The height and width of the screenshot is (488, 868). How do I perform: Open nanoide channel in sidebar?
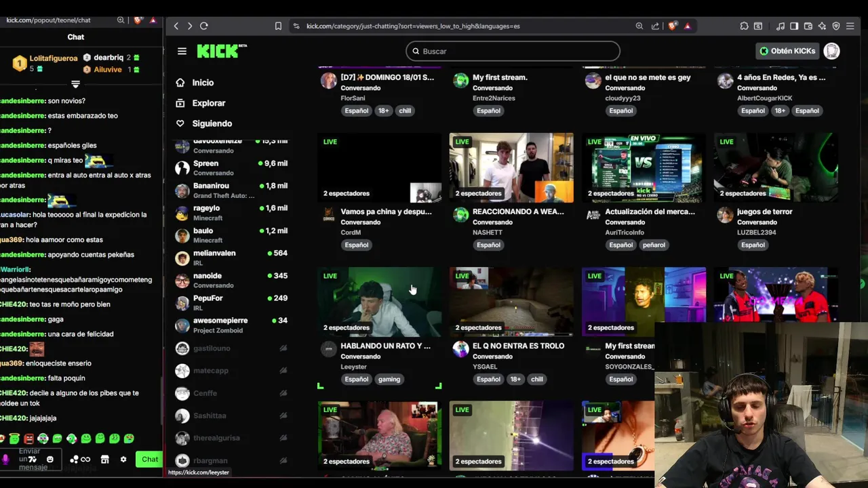click(x=231, y=280)
